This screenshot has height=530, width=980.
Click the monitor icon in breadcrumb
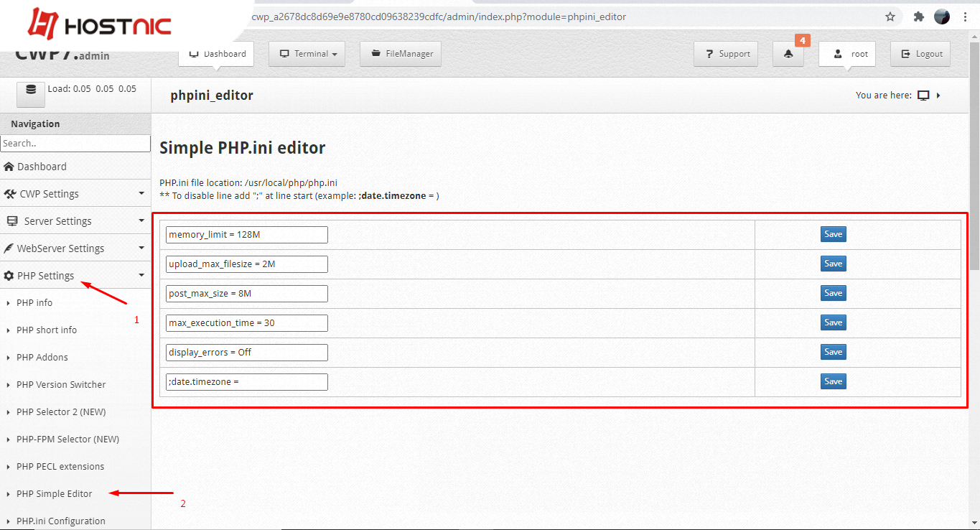[x=923, y=96]
